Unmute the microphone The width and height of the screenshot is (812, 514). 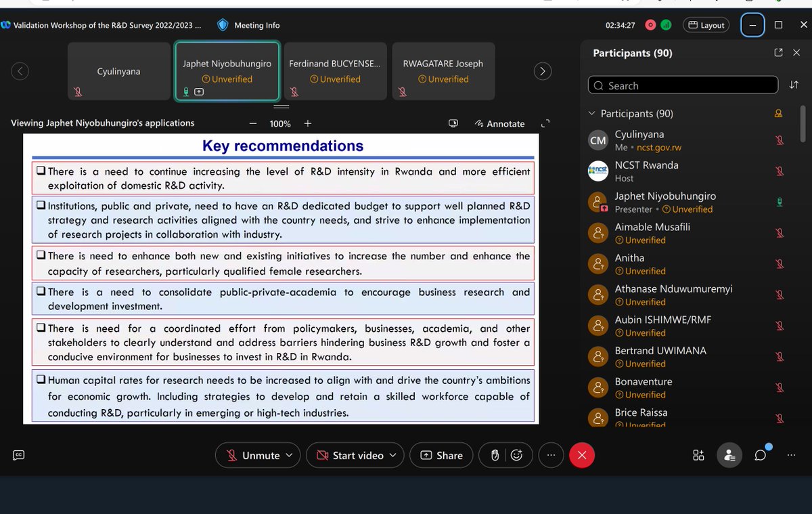[x=254, y=455]
